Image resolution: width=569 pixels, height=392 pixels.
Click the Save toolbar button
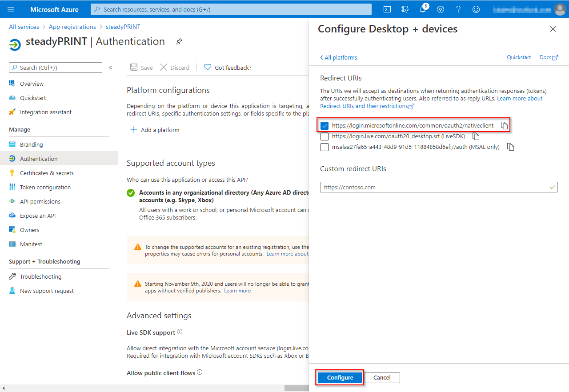141,68
